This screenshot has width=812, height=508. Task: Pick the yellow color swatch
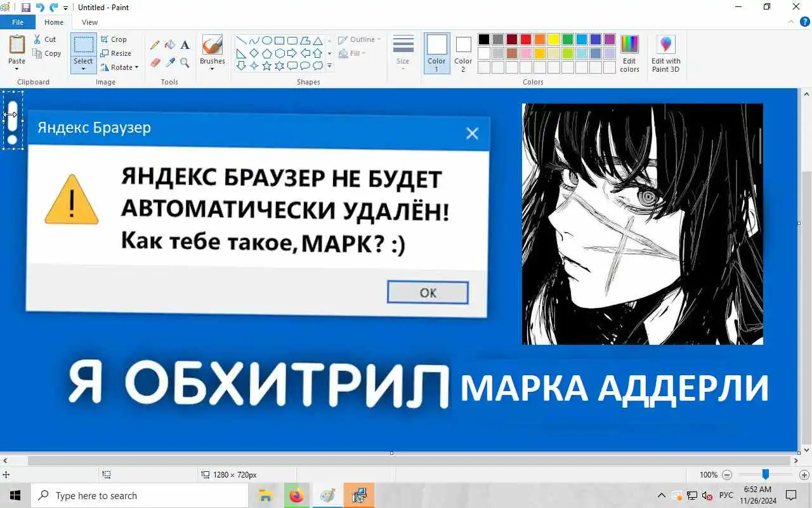[x=554, y=39]
